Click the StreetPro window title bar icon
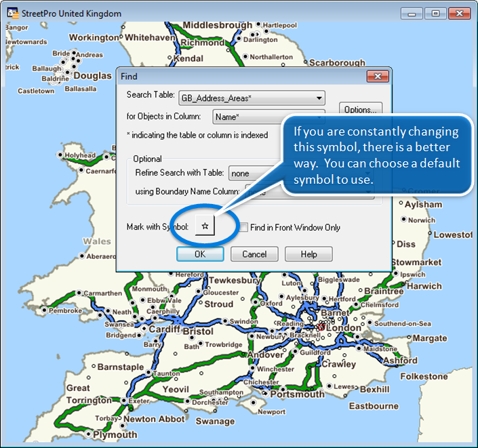478x448 pixels. point(13,14)
